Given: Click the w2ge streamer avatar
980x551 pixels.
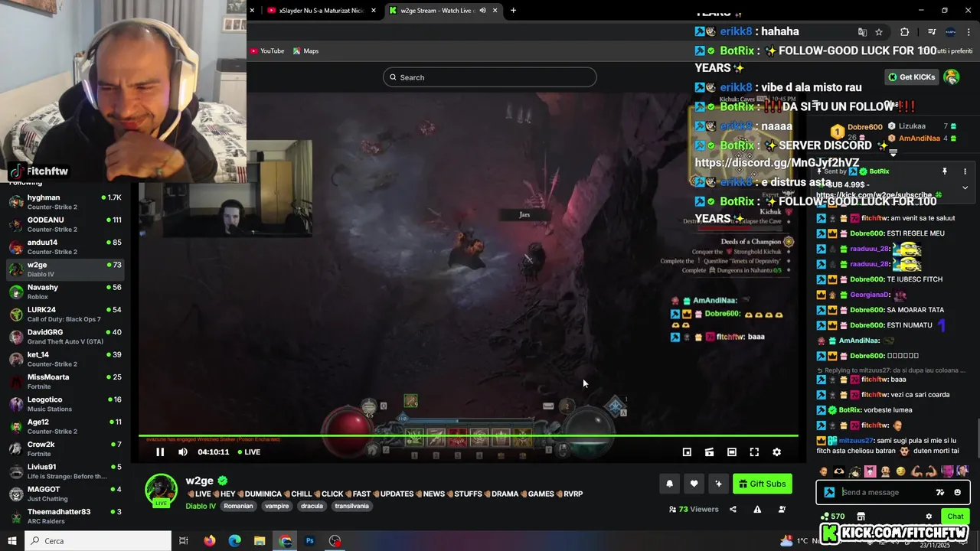Looking at the screenshot, I should [161, 490].
